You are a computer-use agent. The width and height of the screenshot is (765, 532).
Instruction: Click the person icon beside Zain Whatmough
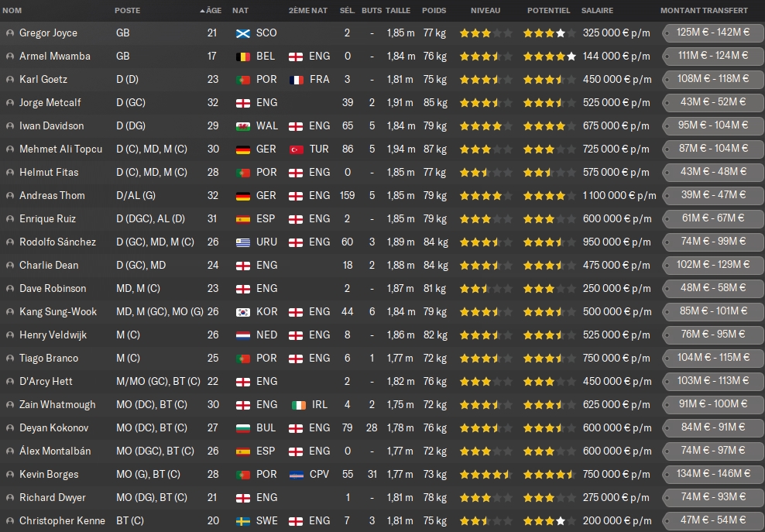click(x=10, y=404)
